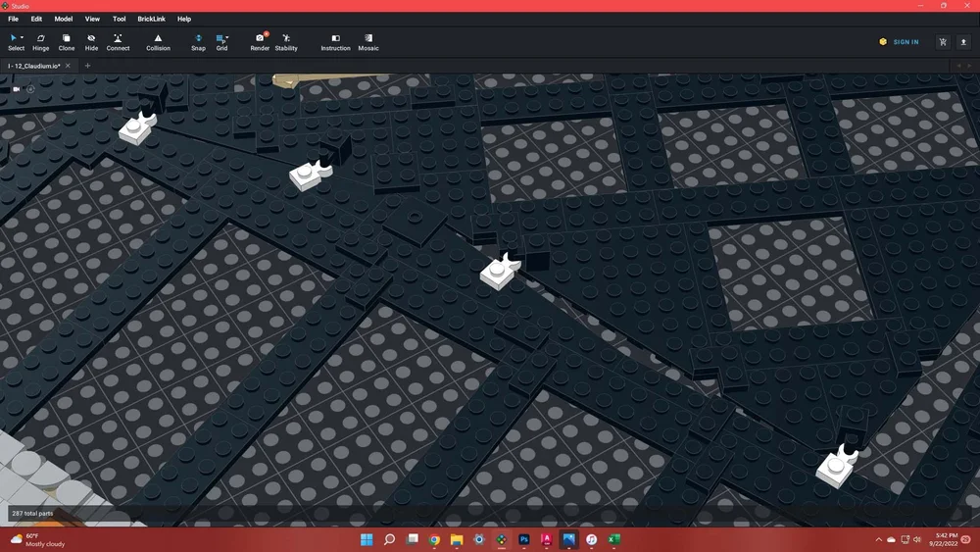This screenshot has height=552, width=980.
Task: Open the File menu
Action: [x=13, y=19]
